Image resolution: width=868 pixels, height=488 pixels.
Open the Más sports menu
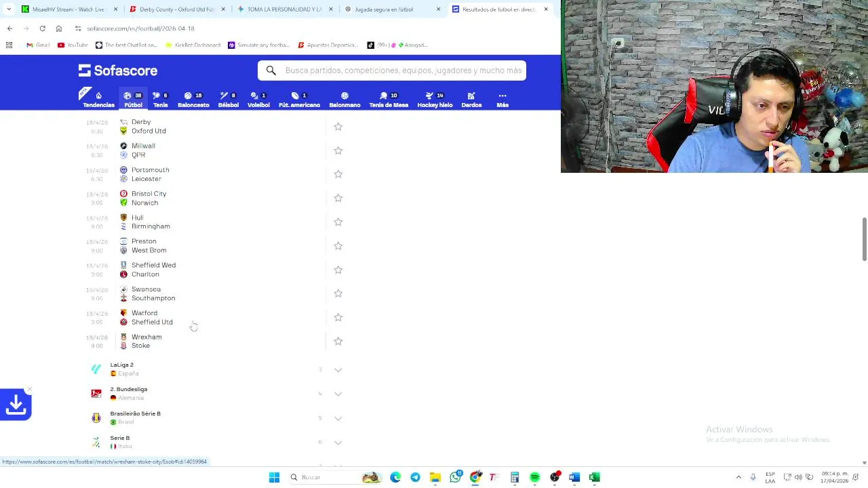[x=502, y=100]
